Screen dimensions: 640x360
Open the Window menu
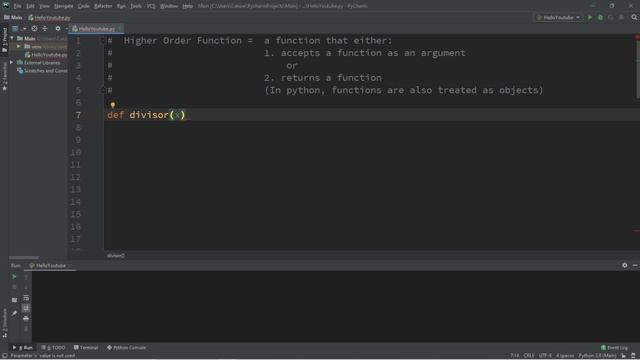pos(169,6)
